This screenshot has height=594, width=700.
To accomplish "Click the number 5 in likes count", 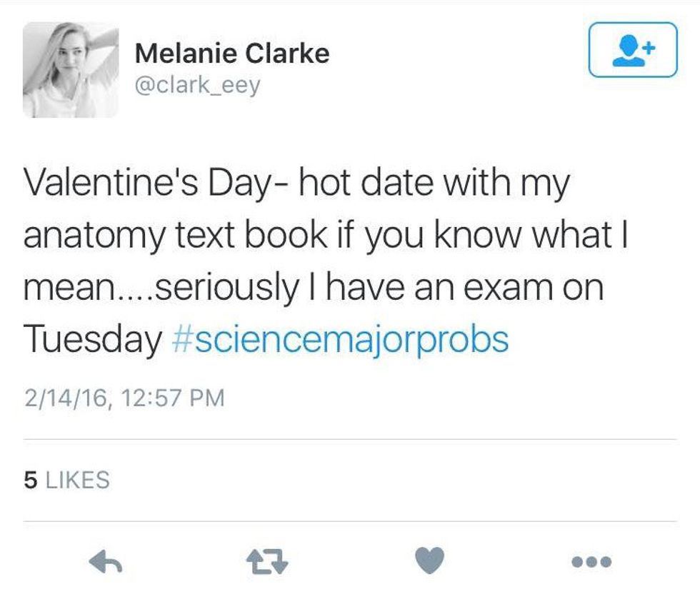I will [x=30, y=480].
